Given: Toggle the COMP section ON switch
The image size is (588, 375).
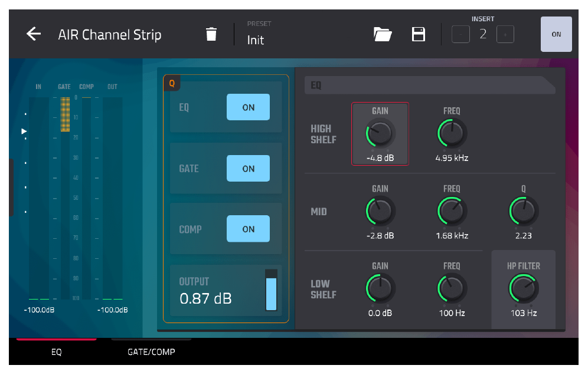Looking at the screenshot, I should 248,229.
